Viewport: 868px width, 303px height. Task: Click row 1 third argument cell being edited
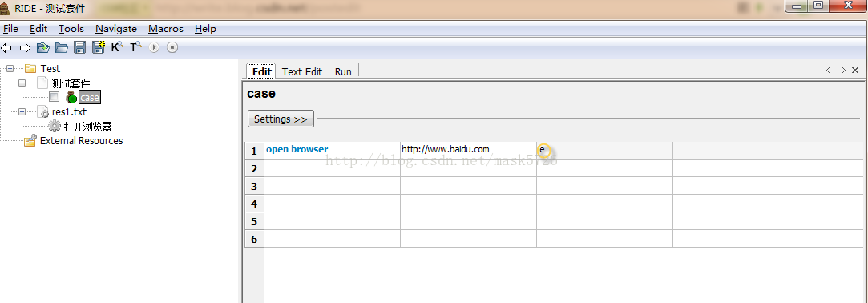[x=604, y=150]
